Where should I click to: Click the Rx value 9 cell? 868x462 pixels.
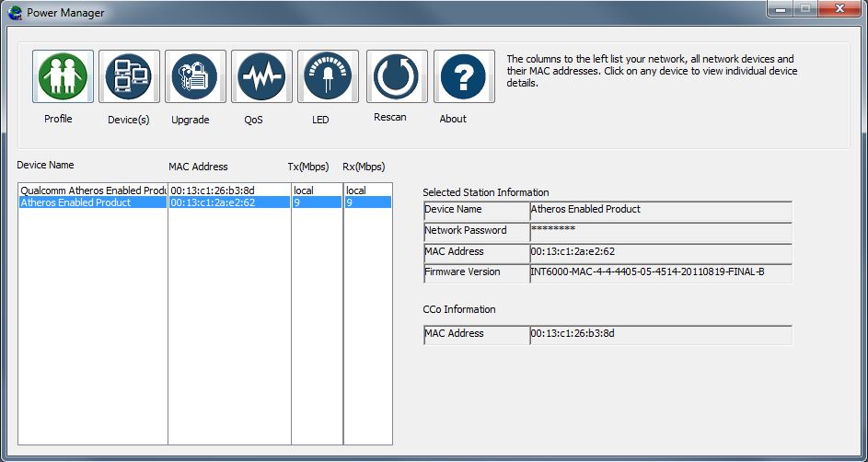point(367,202)
